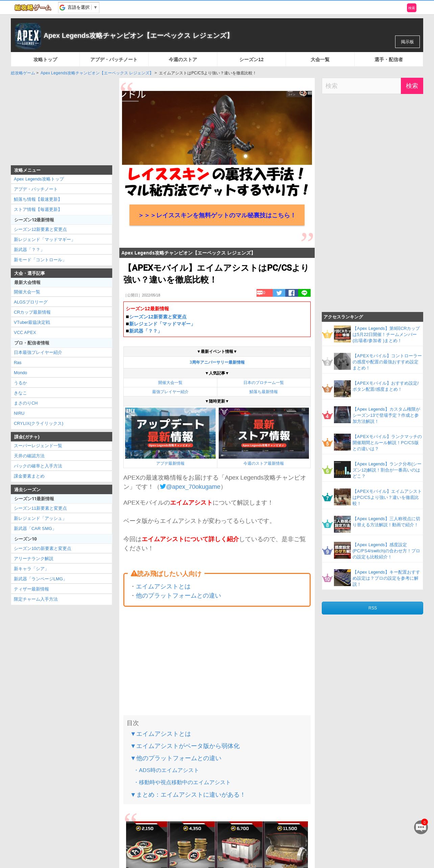Expand ▼エイムアシストがベータ版から弱体化 contents entry
Viewport: 434px width, 868px height.
[185, 746]
